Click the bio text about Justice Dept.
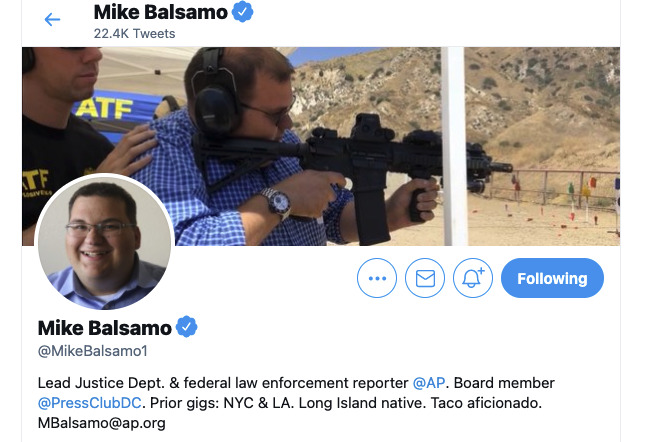Screen dimensions: 650x442 tap(222, 383)
